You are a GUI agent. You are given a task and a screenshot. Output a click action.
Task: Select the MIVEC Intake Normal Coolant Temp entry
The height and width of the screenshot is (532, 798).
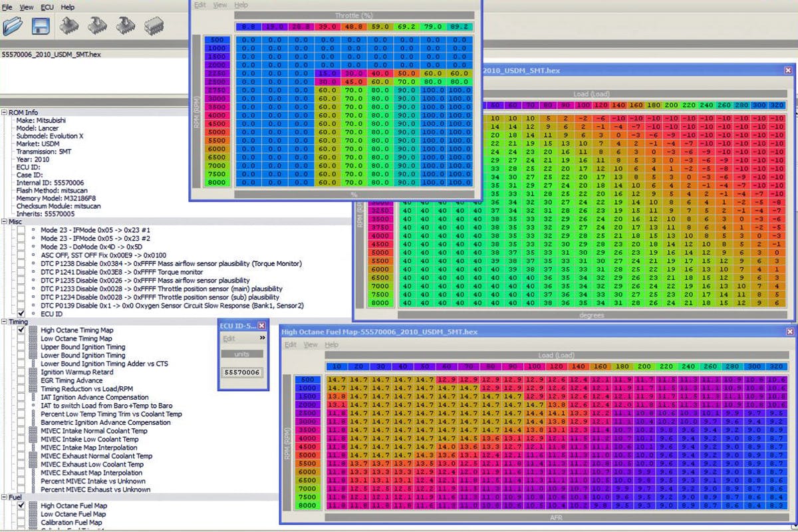tap(94, 431)
